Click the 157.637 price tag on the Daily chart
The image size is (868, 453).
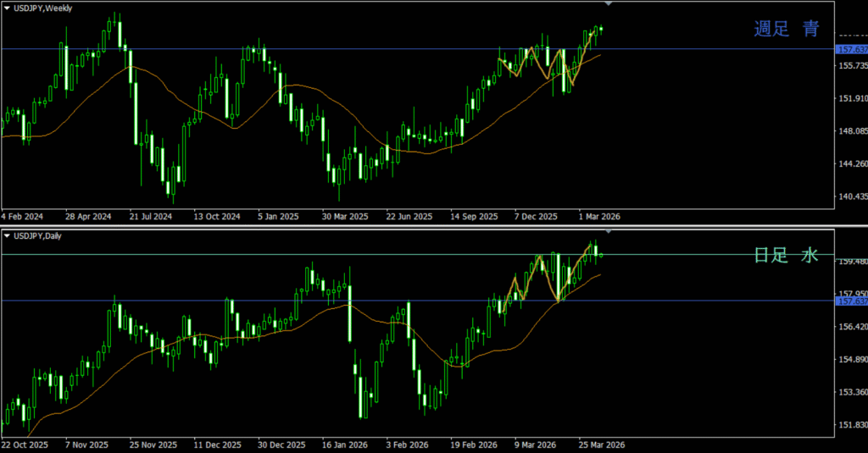click(851, 301)
